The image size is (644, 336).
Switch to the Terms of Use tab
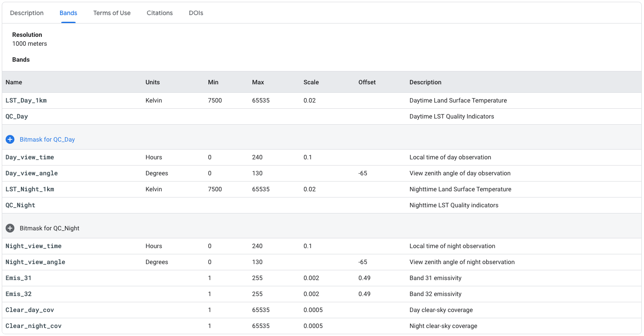(112, 13)
